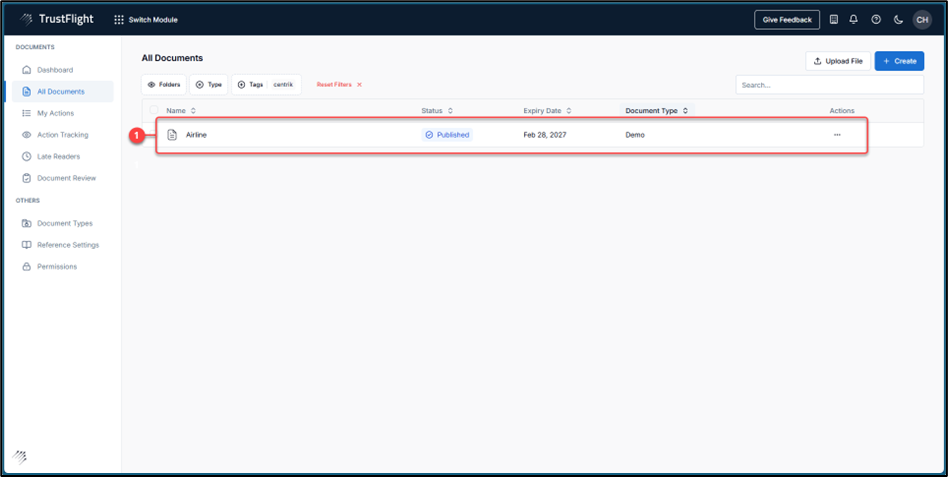Toggle dark mode moon icon
948x477 pixels.
(x=898, y=20)
